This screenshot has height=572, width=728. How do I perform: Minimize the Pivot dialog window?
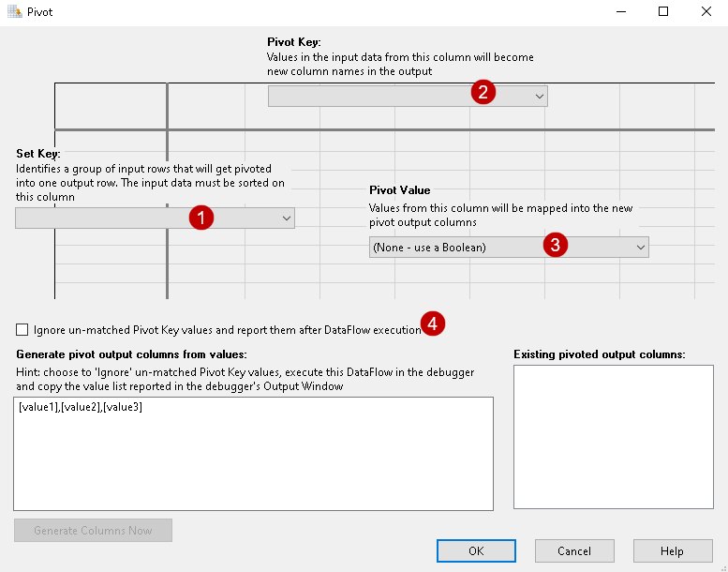pos(619,12)
